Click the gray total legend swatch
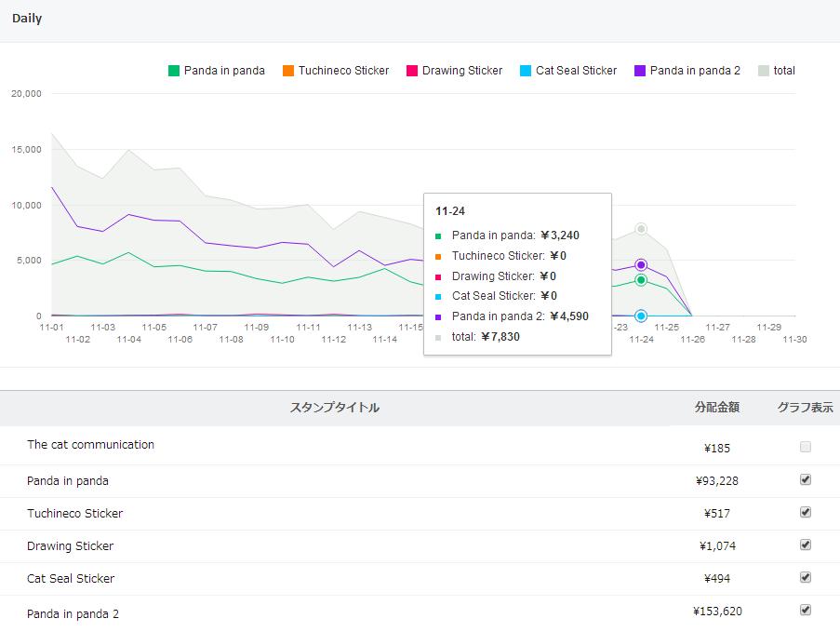 pos(764,71)
